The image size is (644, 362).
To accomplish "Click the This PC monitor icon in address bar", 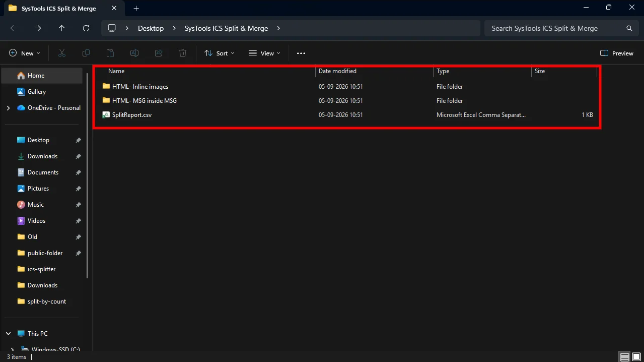I will click(112, 28).
